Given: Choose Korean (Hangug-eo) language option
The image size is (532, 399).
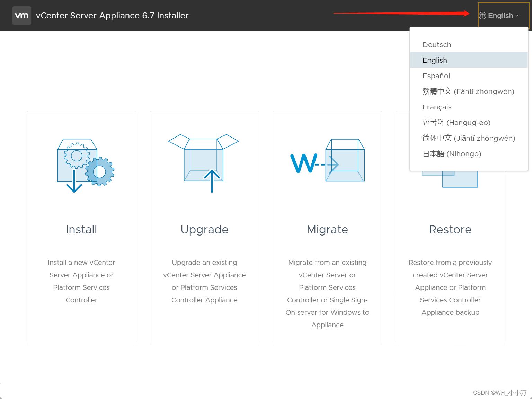Looking at the screenshot, I should (x=469, y=123).
